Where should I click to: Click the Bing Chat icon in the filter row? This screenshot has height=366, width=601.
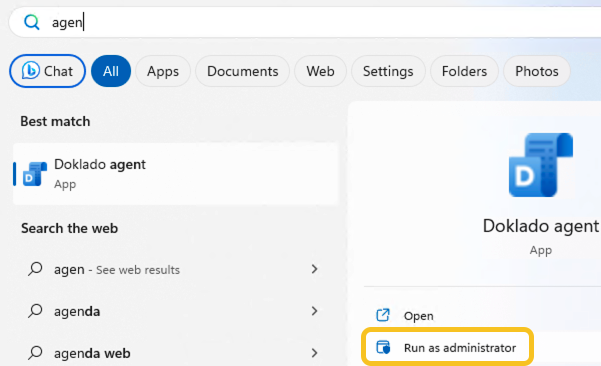pos(31,71)
